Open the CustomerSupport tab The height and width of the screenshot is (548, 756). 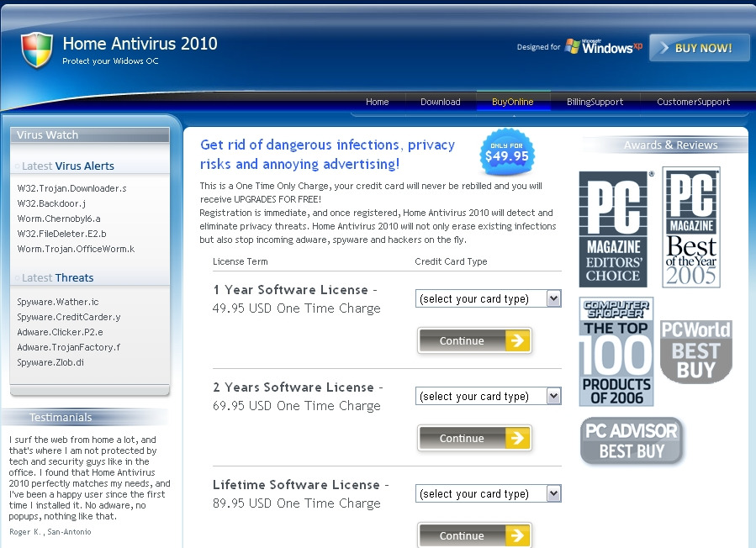(693, 102)
